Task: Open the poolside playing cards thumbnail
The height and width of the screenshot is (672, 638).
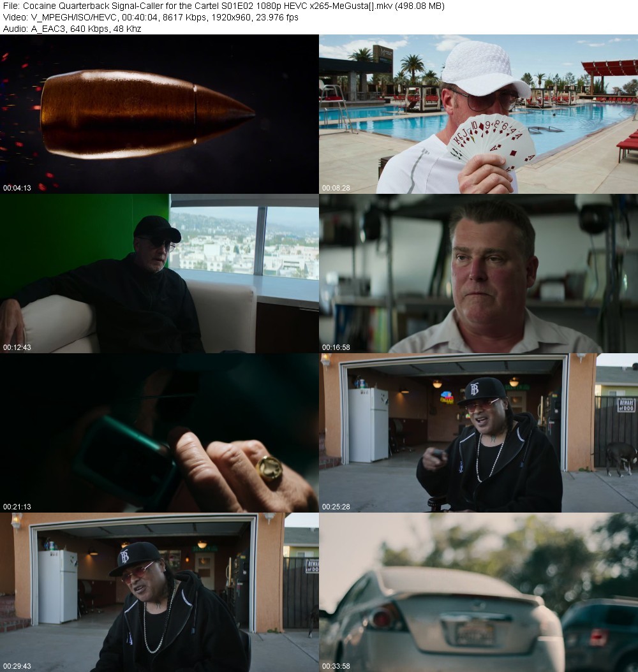Action: pyautogui.click(x=478, y=114)
